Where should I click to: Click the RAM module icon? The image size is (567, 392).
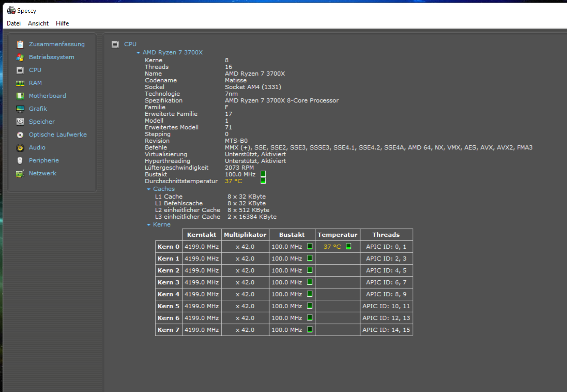20,83
